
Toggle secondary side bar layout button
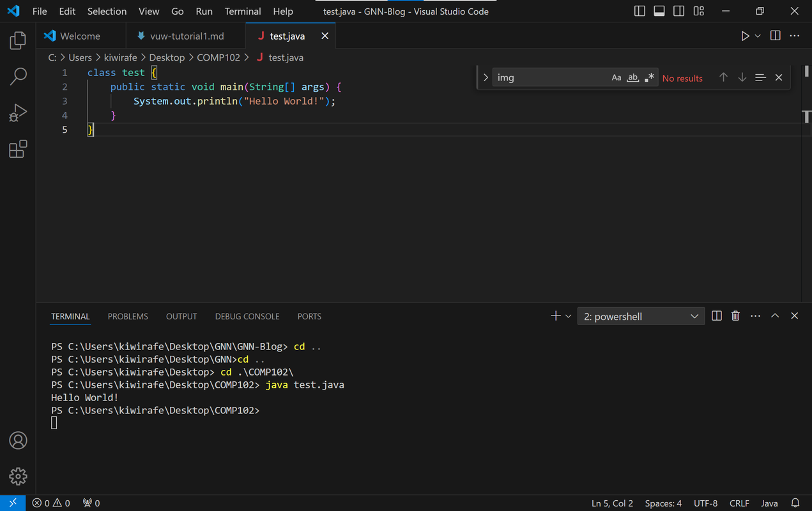coord(679,11)
